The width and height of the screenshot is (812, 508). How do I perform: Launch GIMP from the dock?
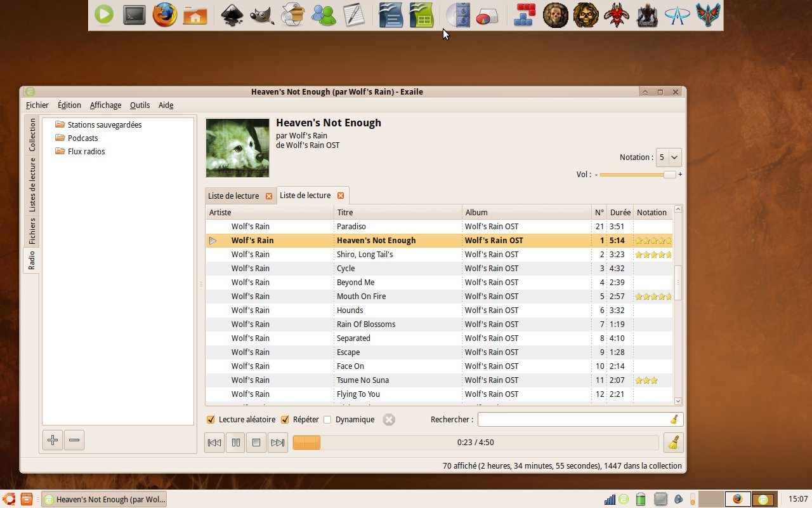click(x=262, y=15)
